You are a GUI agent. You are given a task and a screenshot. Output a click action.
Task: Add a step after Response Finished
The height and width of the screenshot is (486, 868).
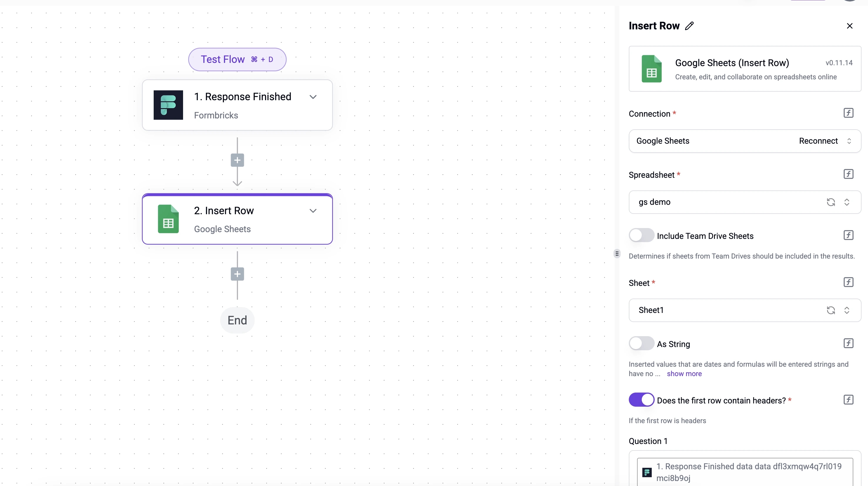[x=237, y=160]
